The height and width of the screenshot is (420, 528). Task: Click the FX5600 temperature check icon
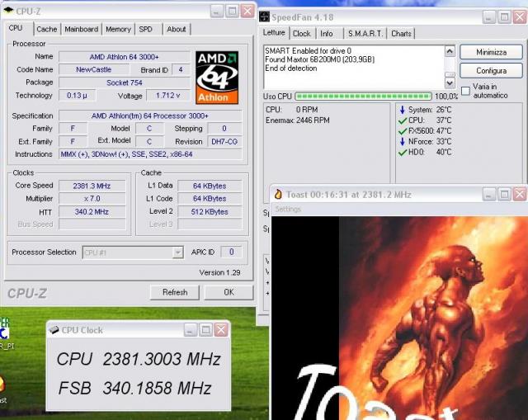tap(403, 131)
